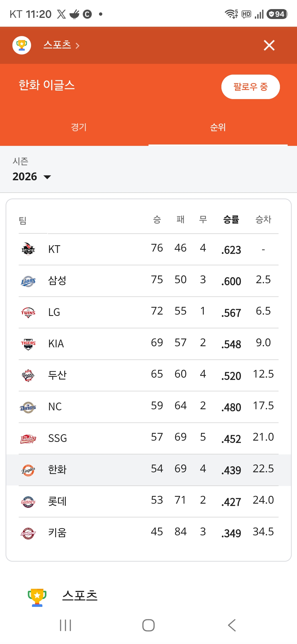Image resolution: width=297 pixels, height=644 pixels.
Task: Tap the Kiwoom Heroes logo
Action: coord(28,533)
